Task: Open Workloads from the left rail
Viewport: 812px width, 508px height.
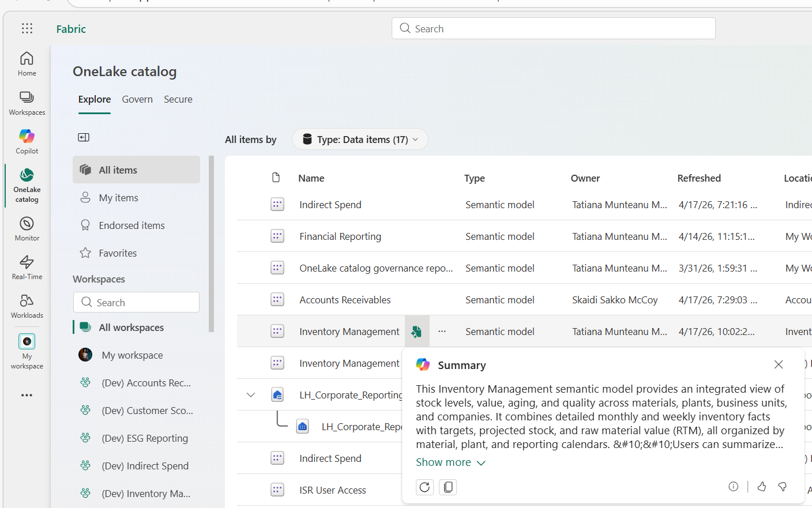Action: point(27,306)
